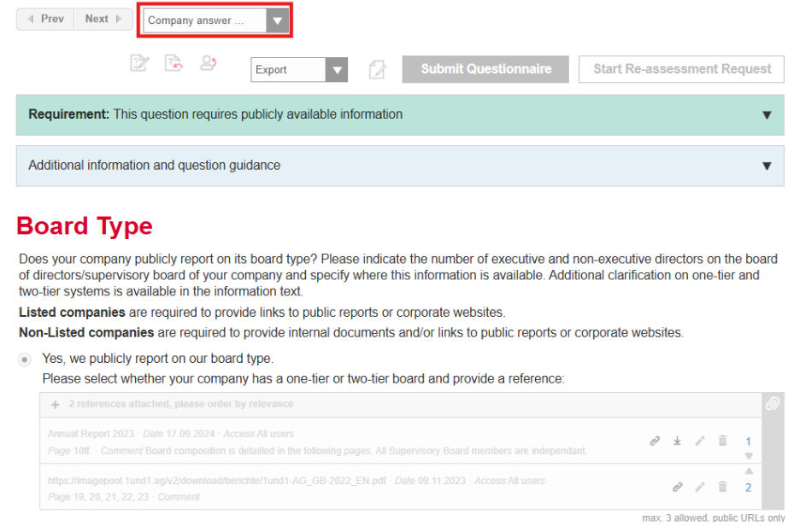
Task: Expand the Requirement information panel
Action: 766,114
